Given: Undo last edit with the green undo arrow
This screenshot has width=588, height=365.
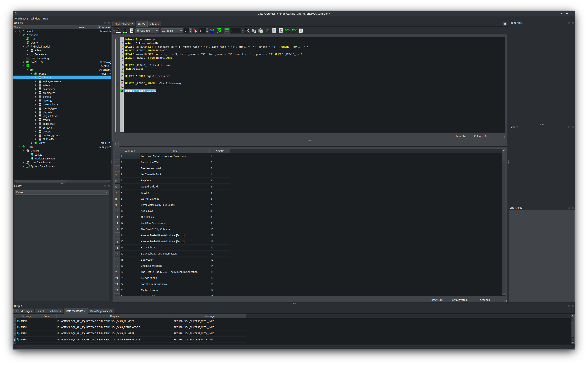Looking at the screenshot, I should tap(287, 31).
